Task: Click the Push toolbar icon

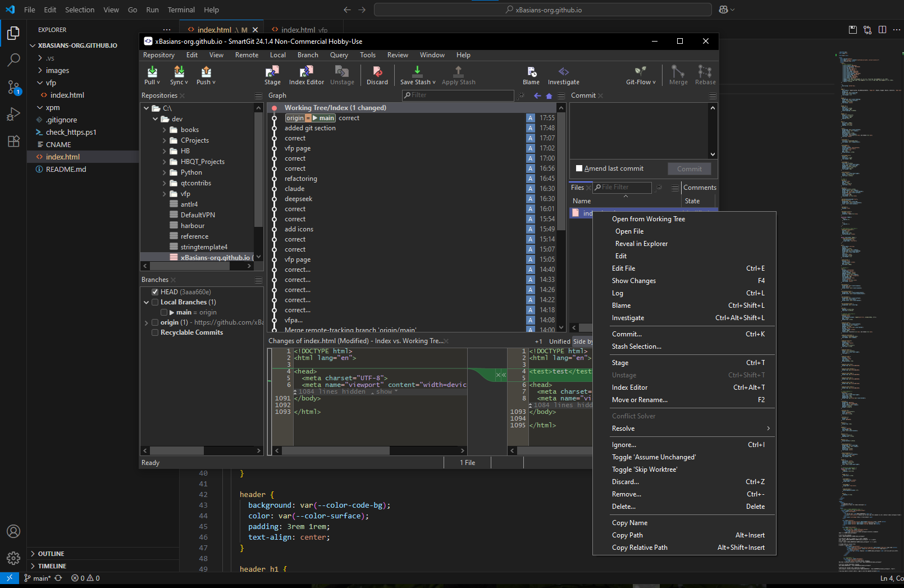Action: coord(206,75)
